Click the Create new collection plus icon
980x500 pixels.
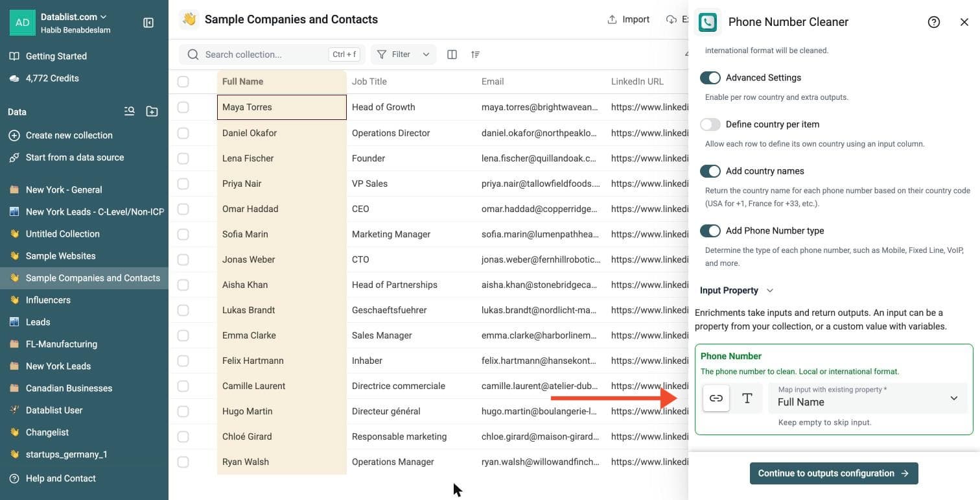pos(14,136)
